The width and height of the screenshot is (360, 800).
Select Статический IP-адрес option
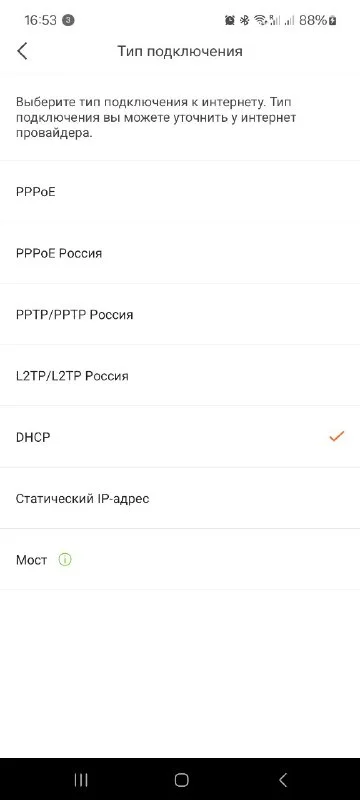pos(180,498)
